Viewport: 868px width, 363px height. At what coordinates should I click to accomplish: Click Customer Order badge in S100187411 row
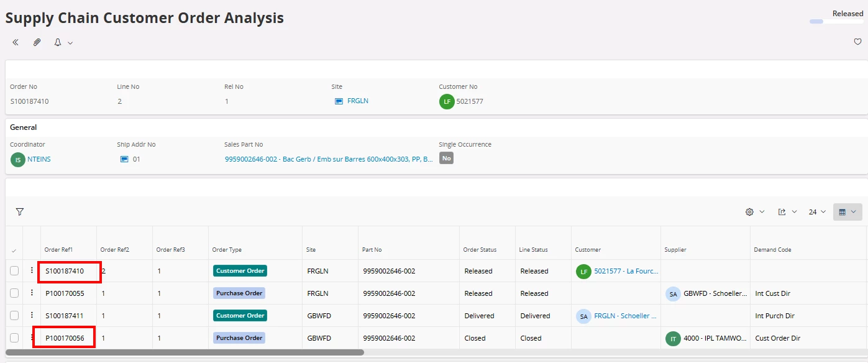pos(240,315)
